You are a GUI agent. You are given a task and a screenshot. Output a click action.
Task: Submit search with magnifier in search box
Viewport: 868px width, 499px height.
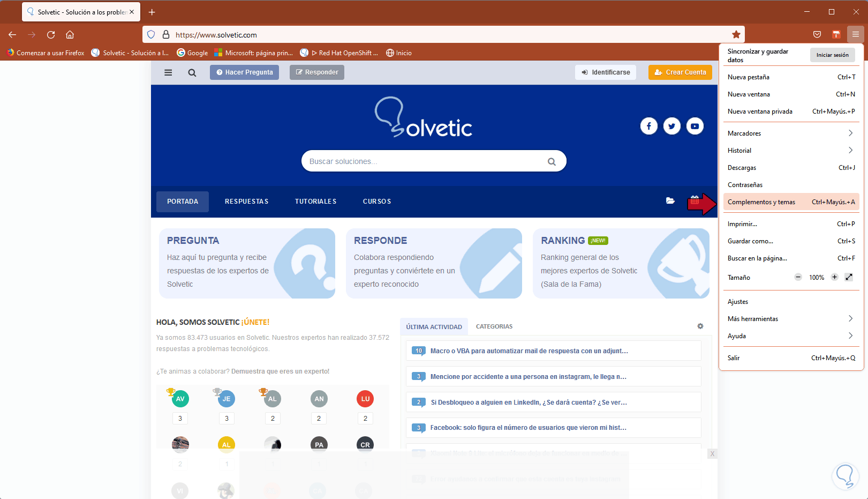point(552,161)
